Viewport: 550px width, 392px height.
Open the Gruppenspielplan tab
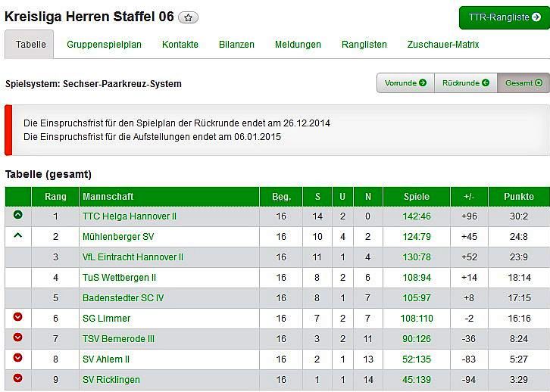point(104,45)
